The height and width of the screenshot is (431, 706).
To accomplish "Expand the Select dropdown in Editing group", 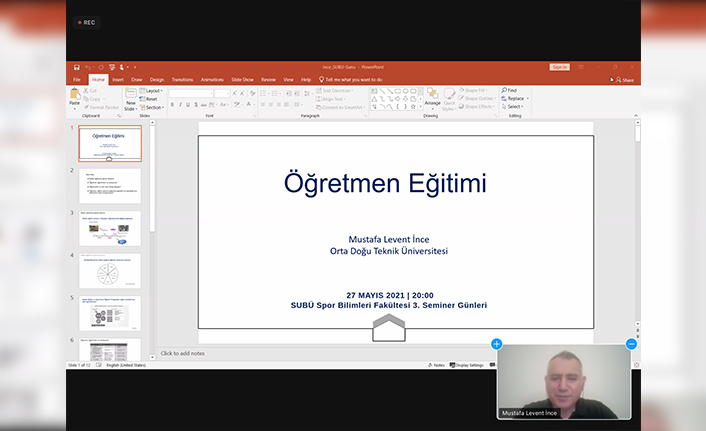I will coord(514,107).
